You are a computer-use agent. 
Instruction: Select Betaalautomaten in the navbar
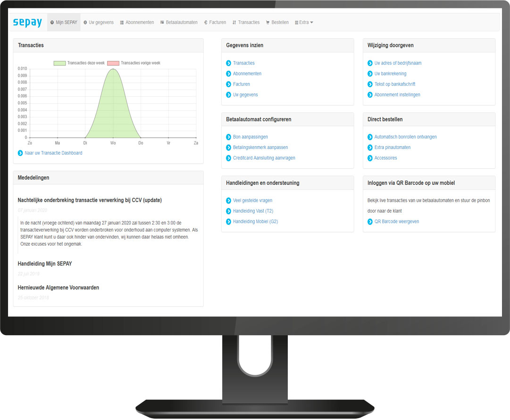pos(179,23)
